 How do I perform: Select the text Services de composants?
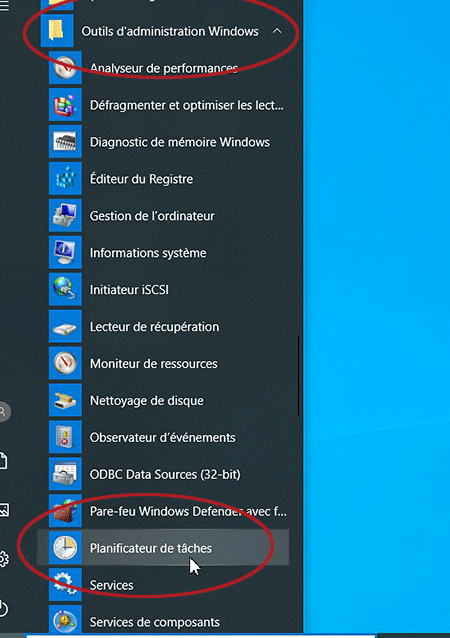pos(155,622)
